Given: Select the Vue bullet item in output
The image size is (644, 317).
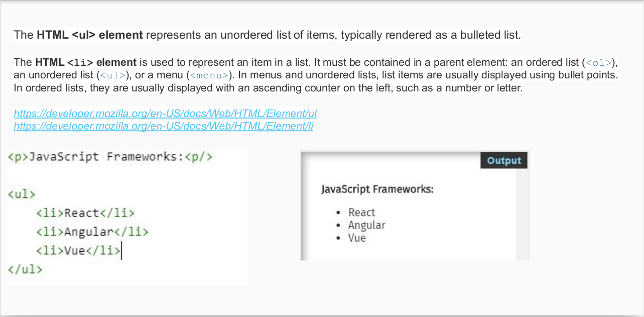Looking at the screenshot, I should pyautogui.click(x=357, y=238).
